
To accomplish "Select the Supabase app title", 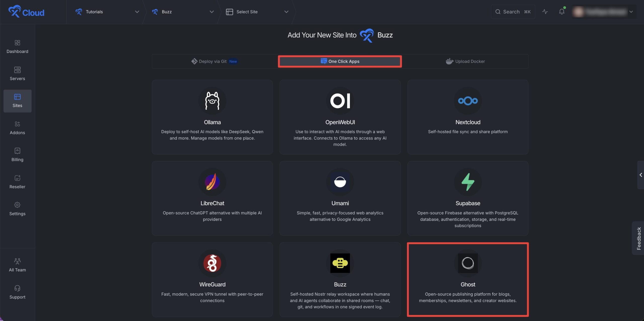I will 468,203.
